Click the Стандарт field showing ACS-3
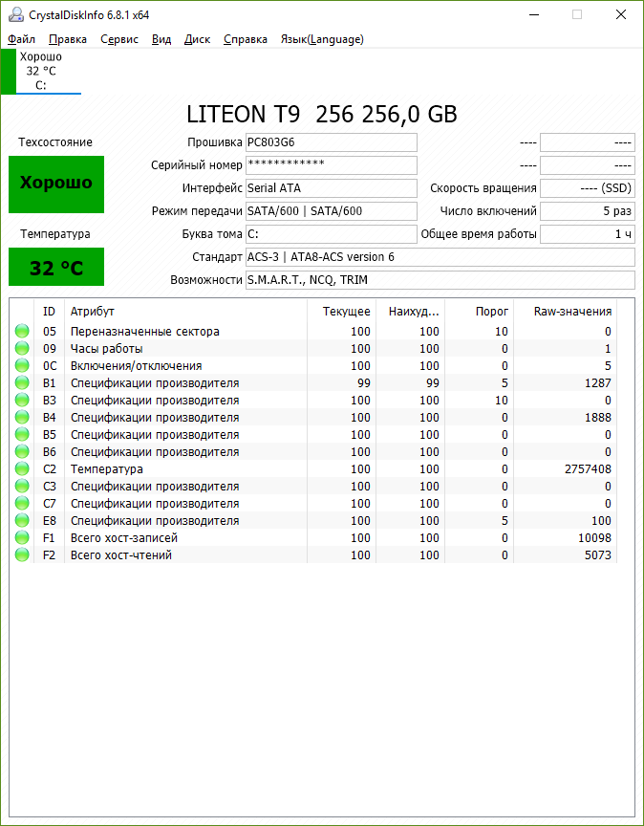644x826 pixels. point(440,257)
